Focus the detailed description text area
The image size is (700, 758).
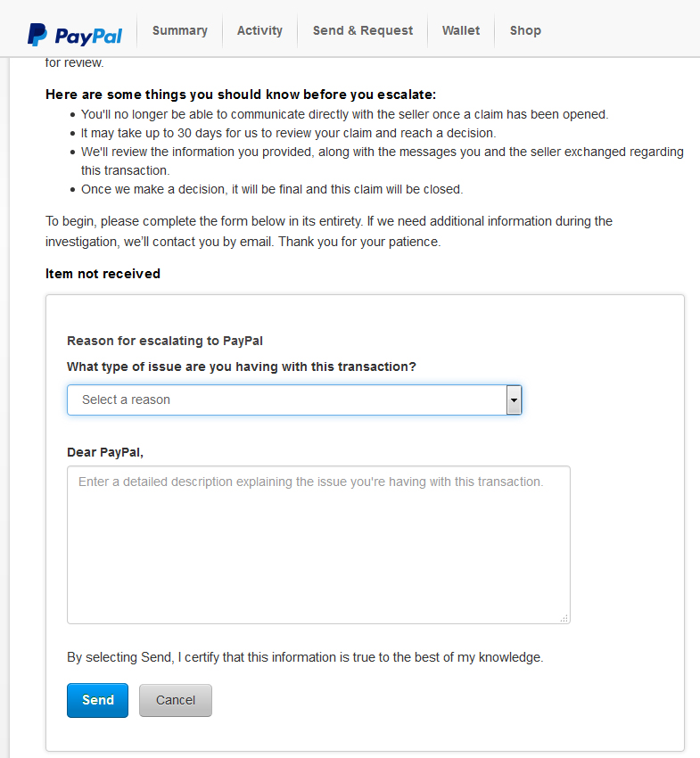click(318, 544)
